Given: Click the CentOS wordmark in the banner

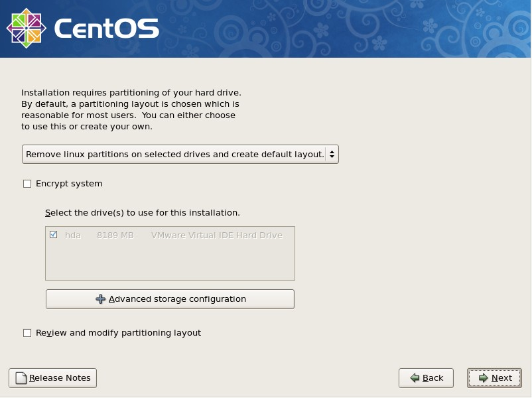Looking at the screenshot, I should [106, 29].
